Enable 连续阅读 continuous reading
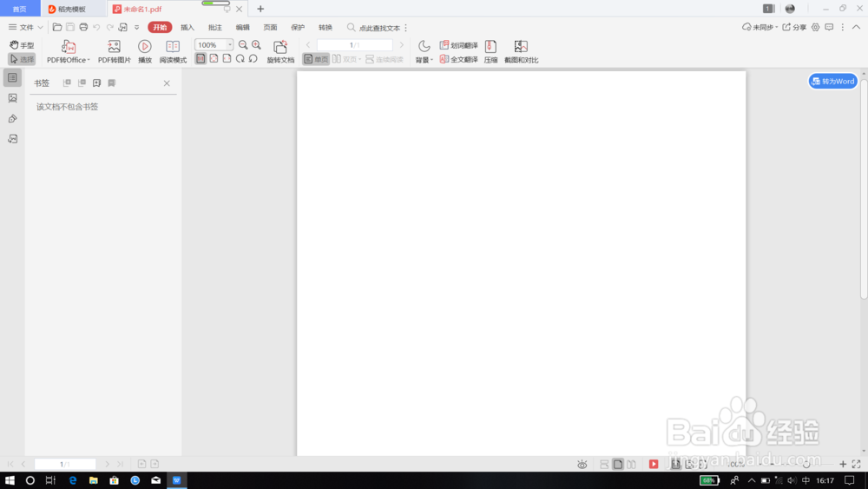 [385, 59]
